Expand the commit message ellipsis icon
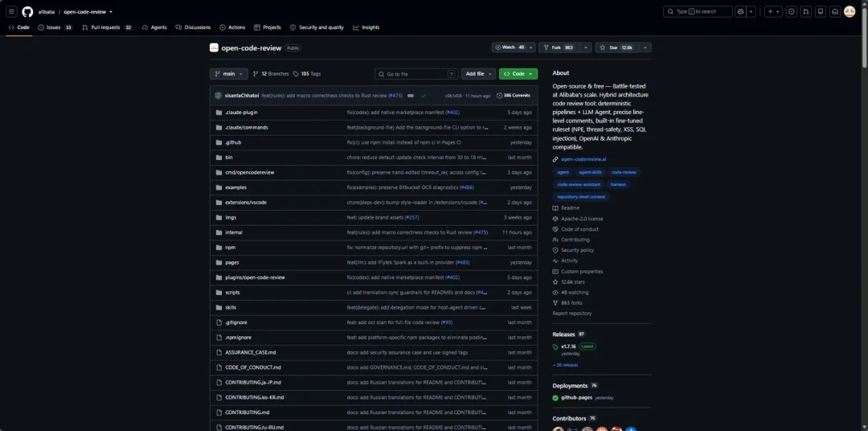The image size is (868, 431). click(411, 95)
